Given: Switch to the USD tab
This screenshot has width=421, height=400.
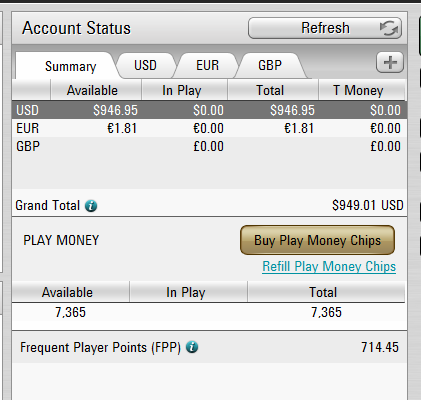Looking at the screenshot, I should coord(145,65).
